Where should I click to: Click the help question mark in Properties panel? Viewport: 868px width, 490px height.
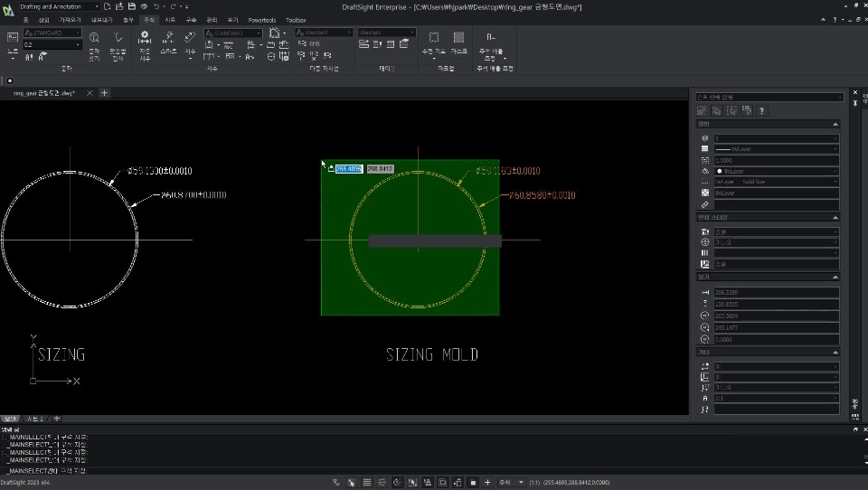pyautogui.click(x=762, y=110)
